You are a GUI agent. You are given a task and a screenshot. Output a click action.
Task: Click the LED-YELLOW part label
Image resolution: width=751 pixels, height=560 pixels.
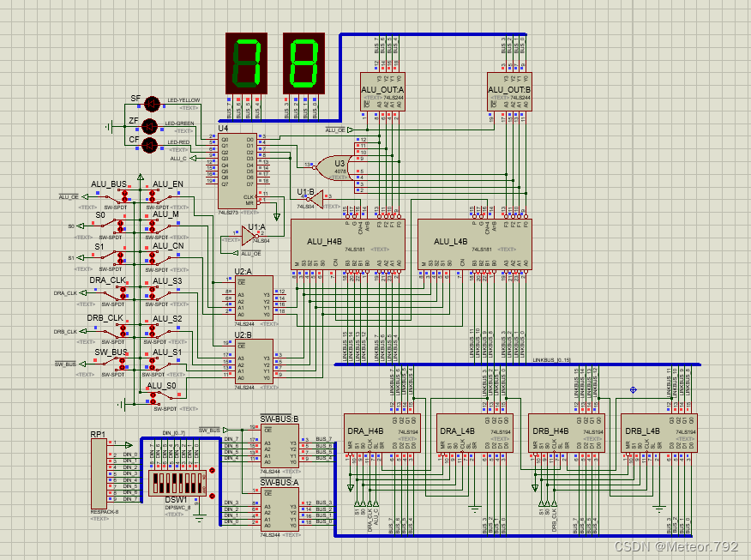(x=183, y=100)
